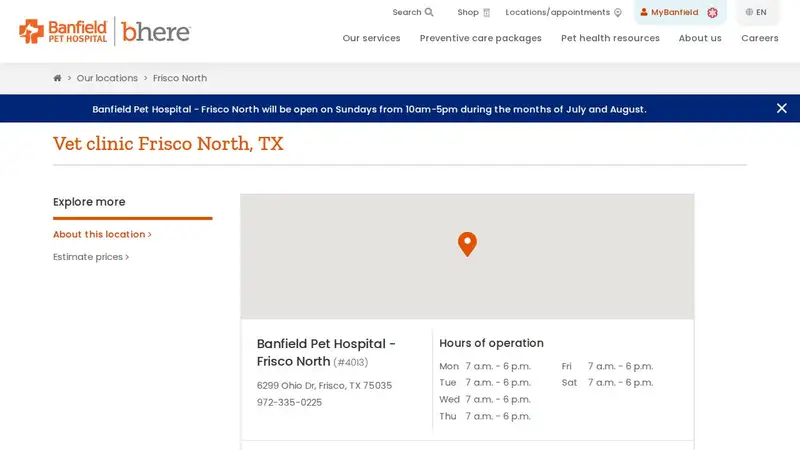Open the About us menu
The width and height of the screenshot is (800, 450).
click(700, 38)
